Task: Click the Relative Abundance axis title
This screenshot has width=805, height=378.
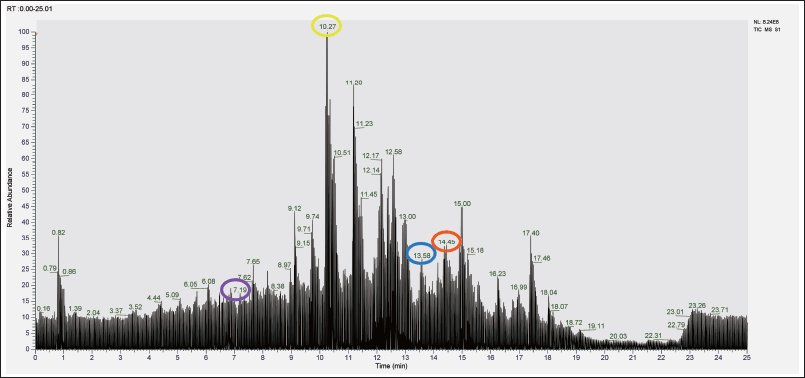Action: [x=10, y=197]
